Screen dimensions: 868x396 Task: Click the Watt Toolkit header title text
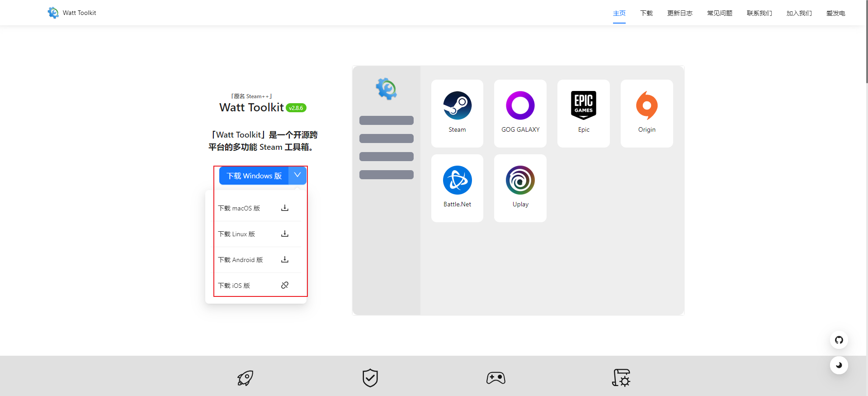pos(80,13)
